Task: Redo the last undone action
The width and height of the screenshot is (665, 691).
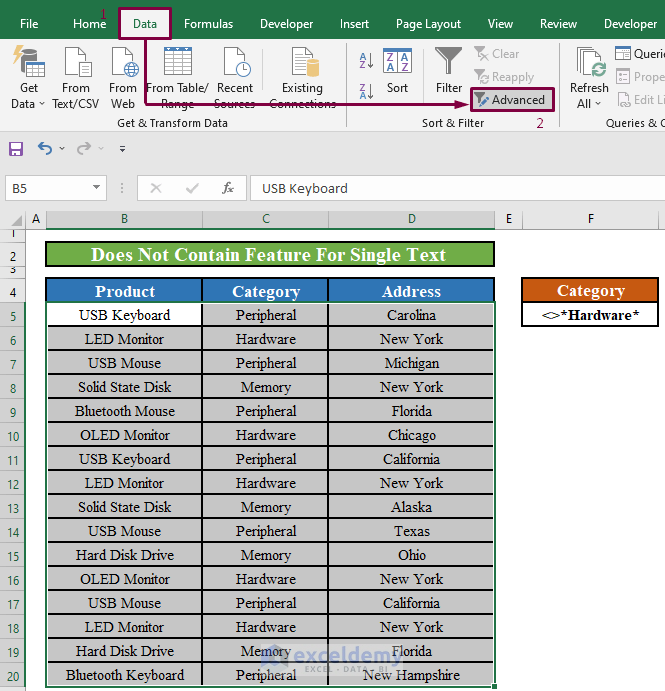Action: click(84, 148)
